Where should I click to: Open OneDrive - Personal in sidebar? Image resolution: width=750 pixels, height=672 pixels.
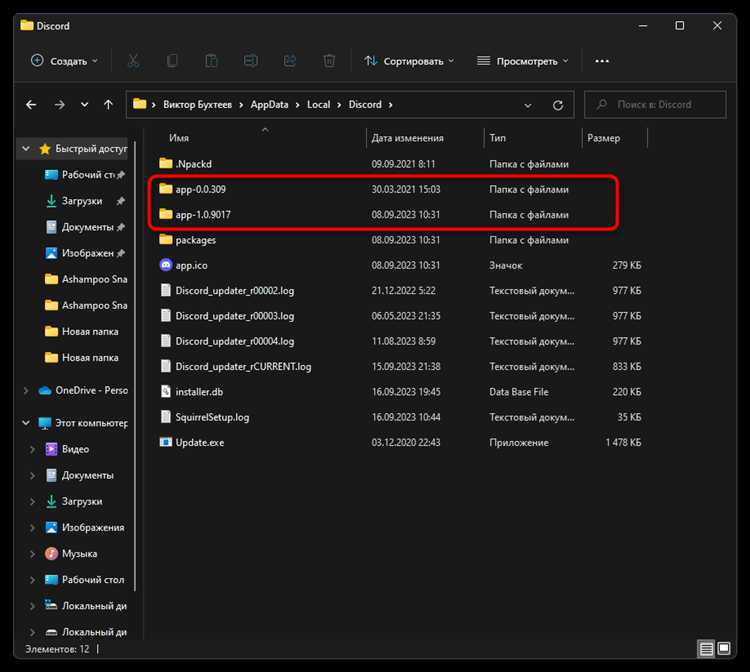pyautogui.click(x=83, y=390)
